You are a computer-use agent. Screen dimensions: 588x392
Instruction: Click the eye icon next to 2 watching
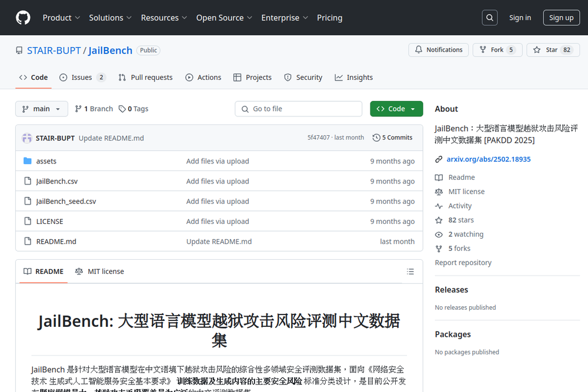click(x=439, y=234)
